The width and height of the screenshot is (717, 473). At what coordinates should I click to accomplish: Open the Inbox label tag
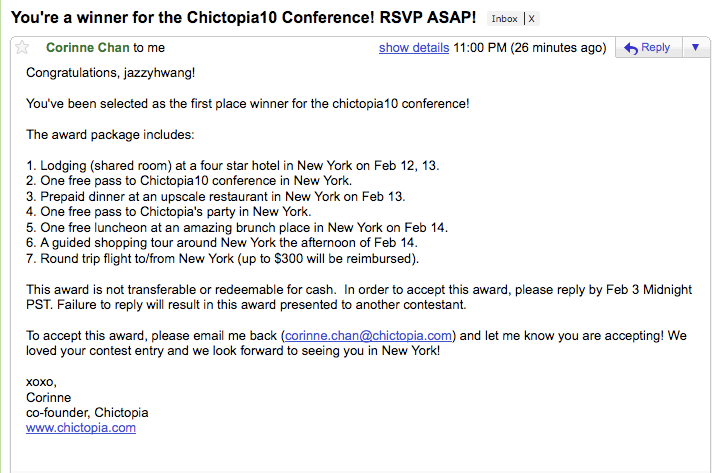tap(504, 19)
